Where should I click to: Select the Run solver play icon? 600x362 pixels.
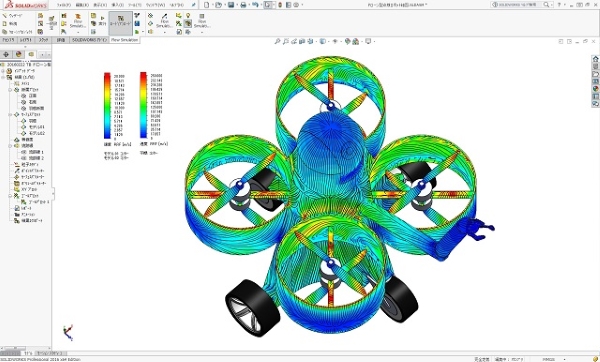pos(102,18)
